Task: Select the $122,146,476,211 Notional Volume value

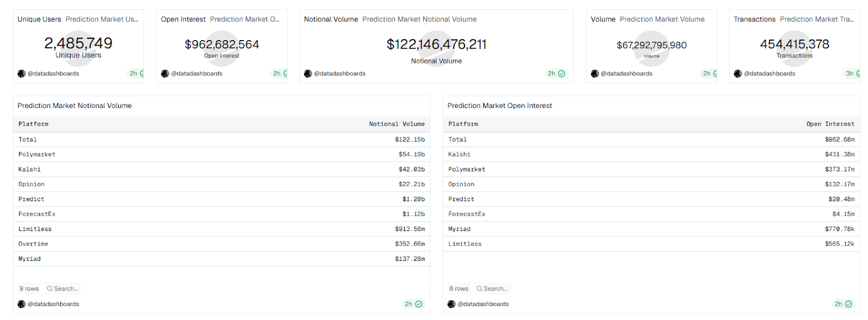Action: click(x=436, y=44)
